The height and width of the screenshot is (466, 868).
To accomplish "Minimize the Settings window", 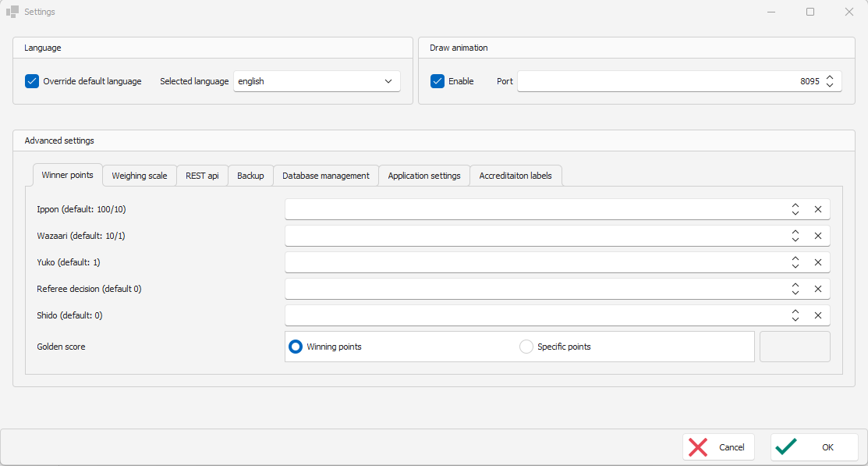I will point(771,12).
